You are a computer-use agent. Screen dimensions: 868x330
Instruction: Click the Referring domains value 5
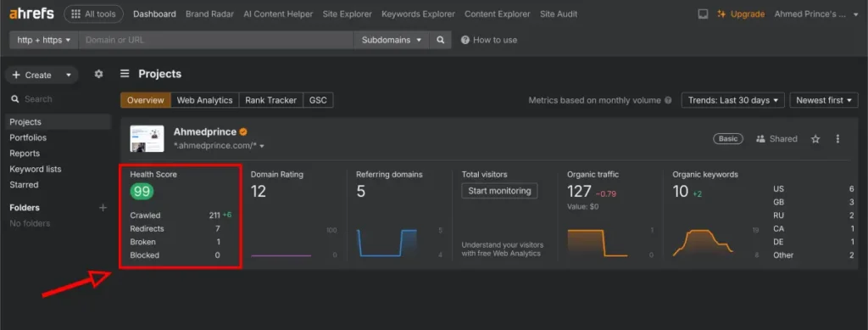[361, 192]
